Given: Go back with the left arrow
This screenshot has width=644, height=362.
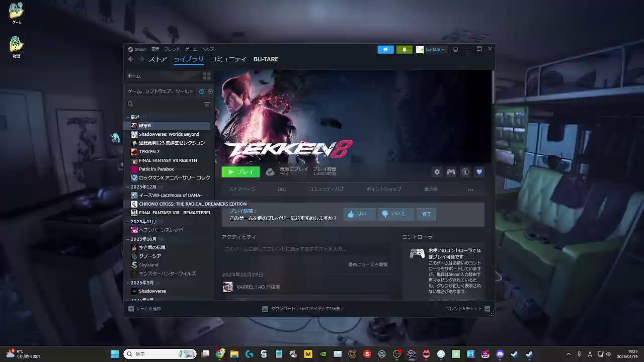Looking at the screenshot, I should [131, 59].
